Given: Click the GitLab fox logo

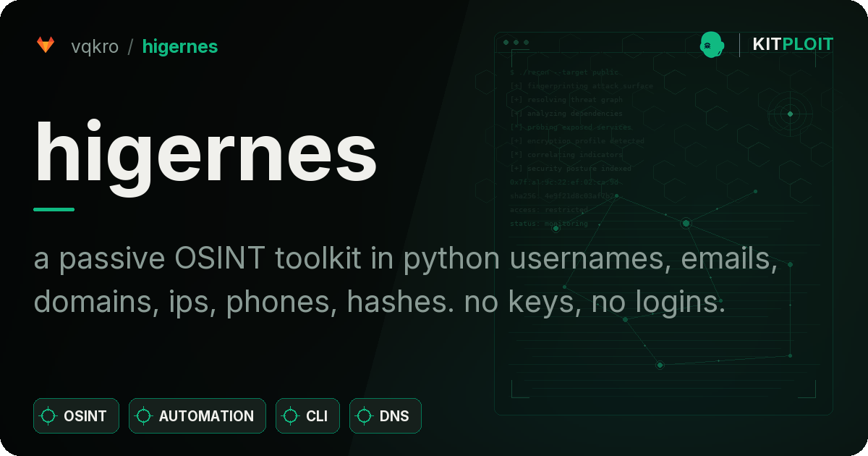Looking at the screenshot, I should point(46,46).
